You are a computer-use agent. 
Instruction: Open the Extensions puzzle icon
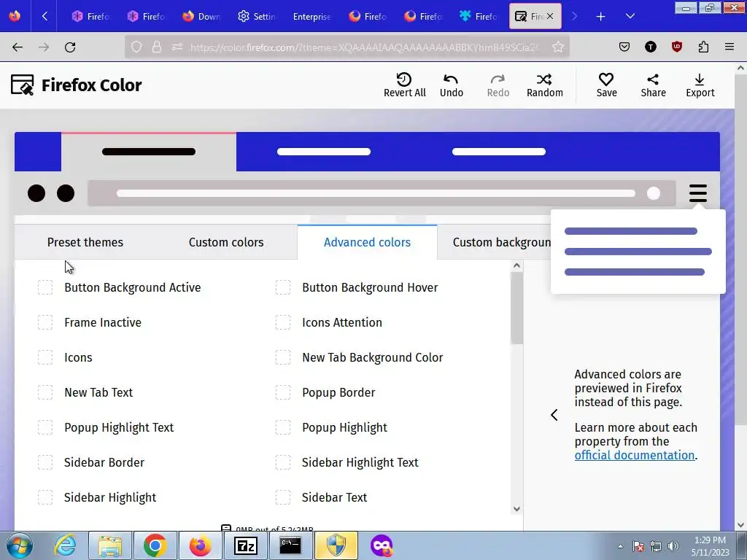click(703, 47)
